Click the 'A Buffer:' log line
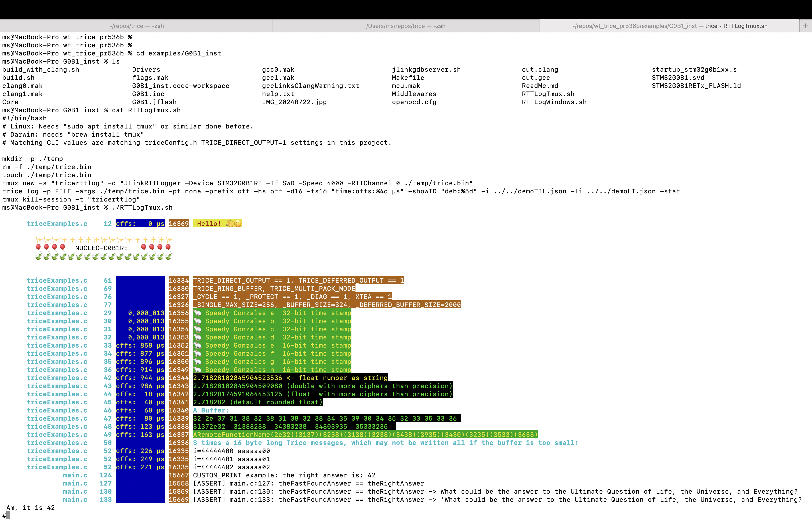The width and height of the screenshot is (812, 527). pos(211,410)
